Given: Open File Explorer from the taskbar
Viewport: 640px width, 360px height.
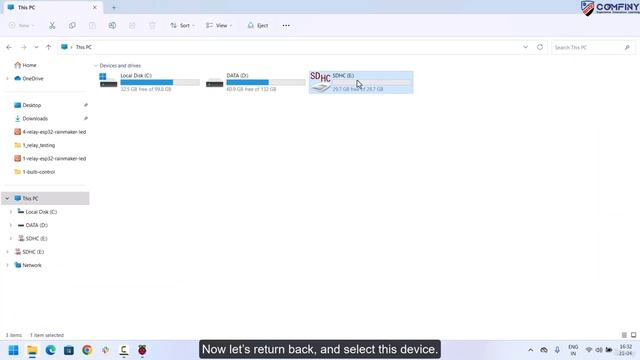Looking at the screenshot, I should [x=32, y=350].
